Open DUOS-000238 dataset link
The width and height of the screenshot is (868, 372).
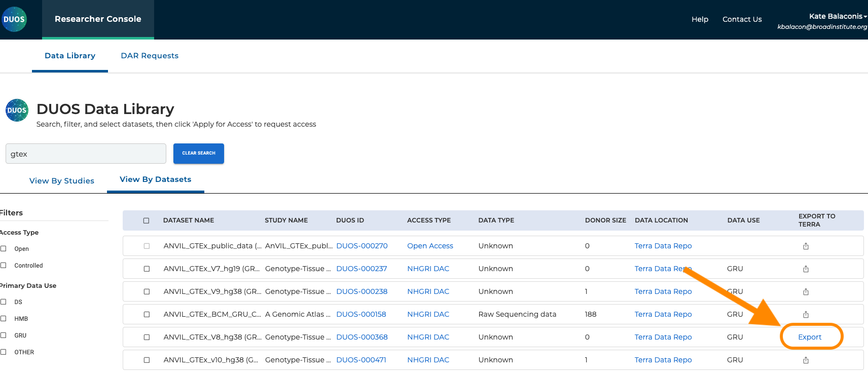click(362, 291)
